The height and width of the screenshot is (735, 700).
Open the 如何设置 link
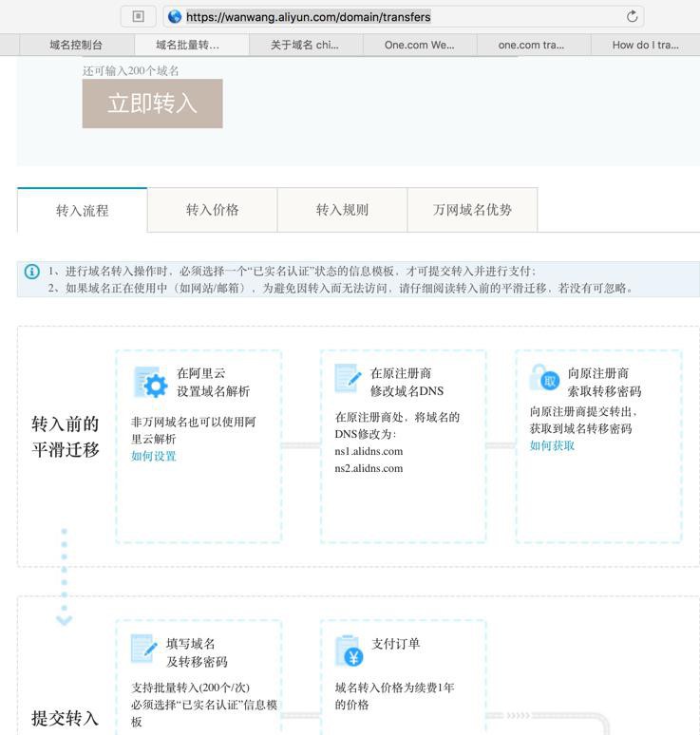(x=153, y=456)
